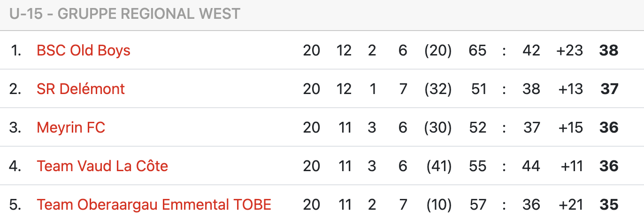
Task: Open the SR Delémont team link
Action: (81, 89)
